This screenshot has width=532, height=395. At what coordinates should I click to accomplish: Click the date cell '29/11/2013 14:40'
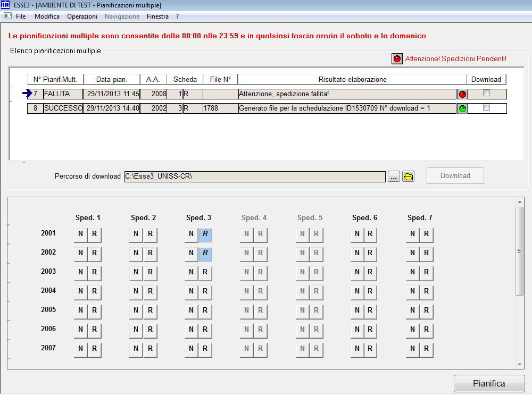pyautogui.click(x=112, y=108)
